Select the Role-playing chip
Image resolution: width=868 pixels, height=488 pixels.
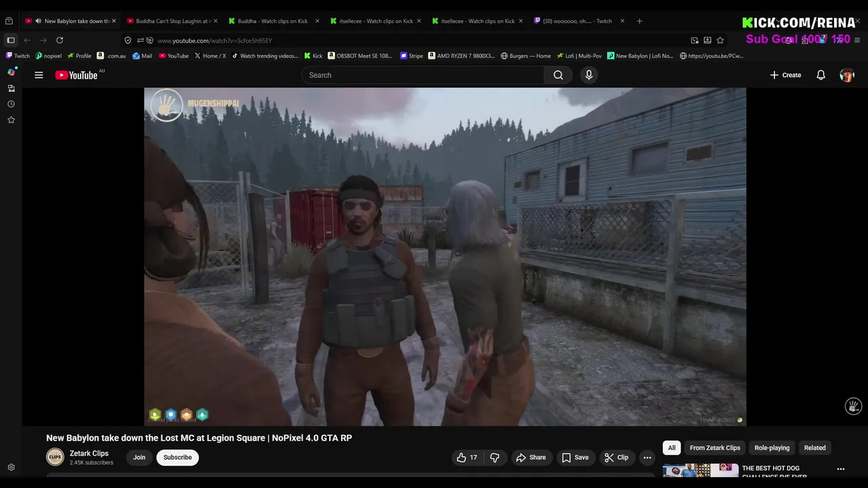coord(772,448)
